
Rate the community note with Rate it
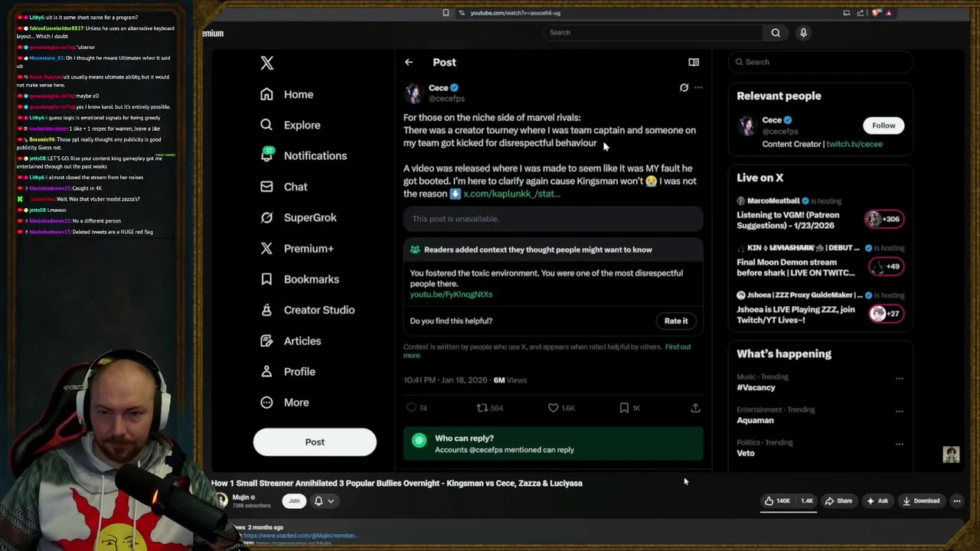click(x=676, y=321)
